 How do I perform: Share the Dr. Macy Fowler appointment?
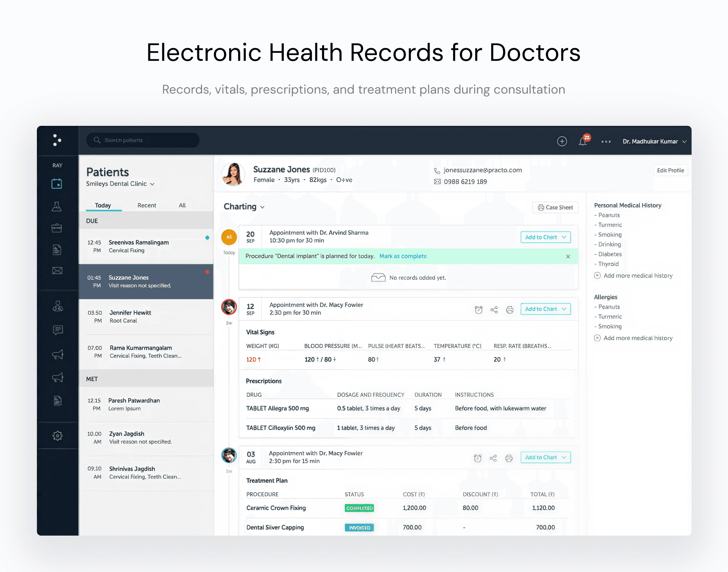coord(494,310)
